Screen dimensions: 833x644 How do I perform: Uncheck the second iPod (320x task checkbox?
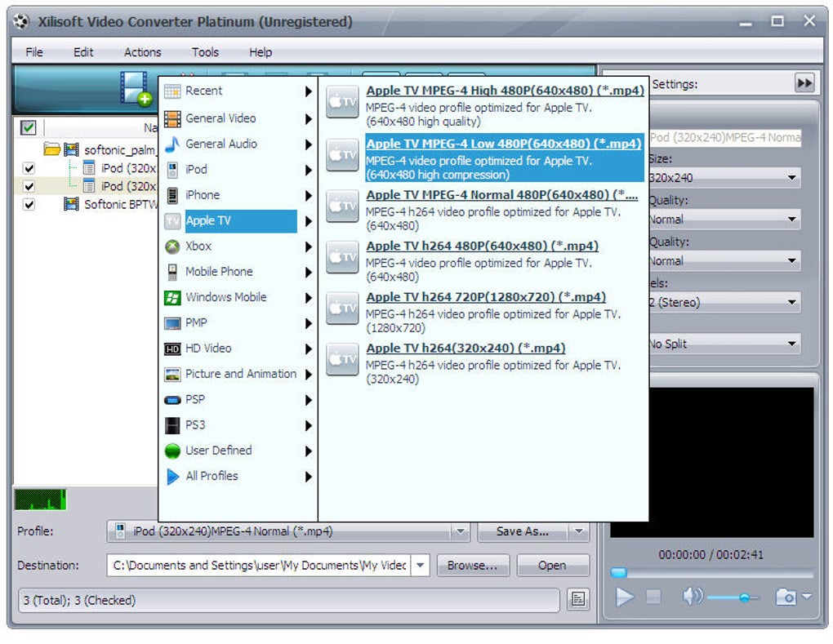tap(29, 186)
